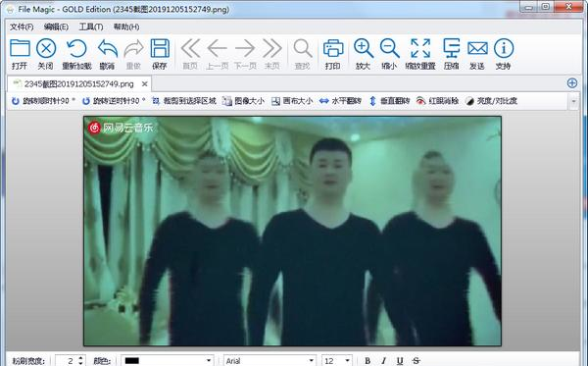
Task: Zoom in with the 放大 icon
Action: click(x=363, y=48)
